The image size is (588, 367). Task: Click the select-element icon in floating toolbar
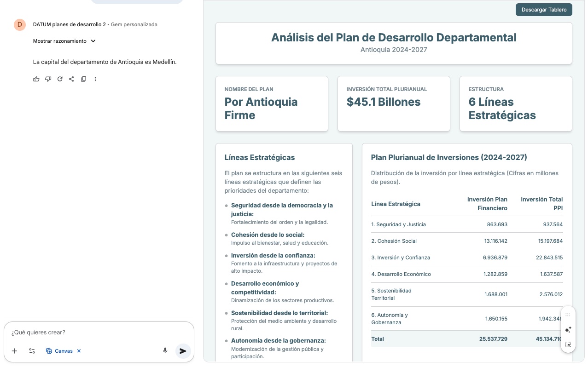[x=568, y=344]
